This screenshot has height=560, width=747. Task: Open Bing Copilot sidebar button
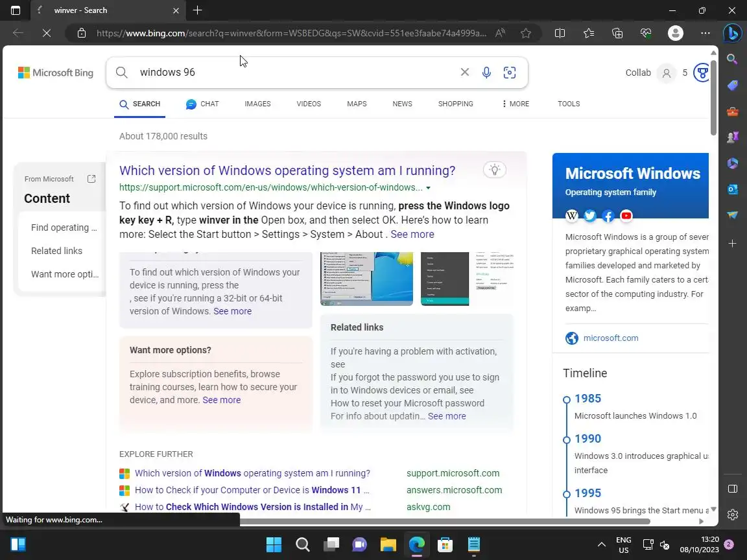coord(732,33)
